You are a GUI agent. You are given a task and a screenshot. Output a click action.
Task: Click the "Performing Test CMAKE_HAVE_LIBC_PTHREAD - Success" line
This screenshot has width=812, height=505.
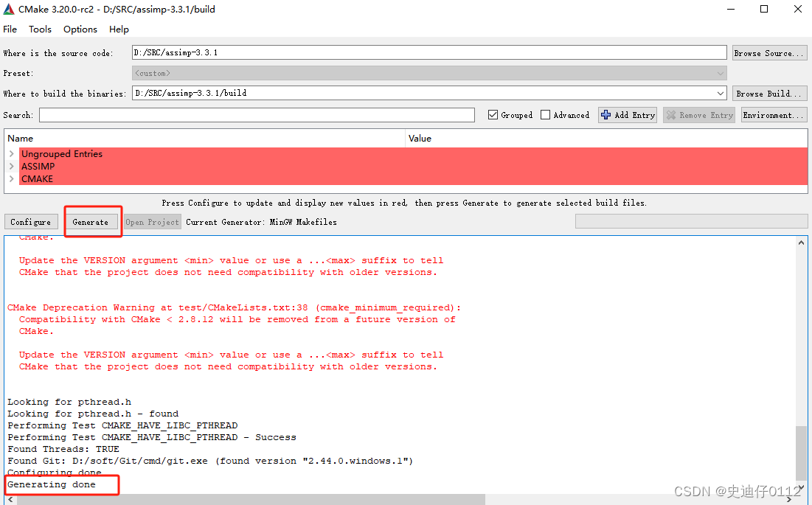click(152, 437)
